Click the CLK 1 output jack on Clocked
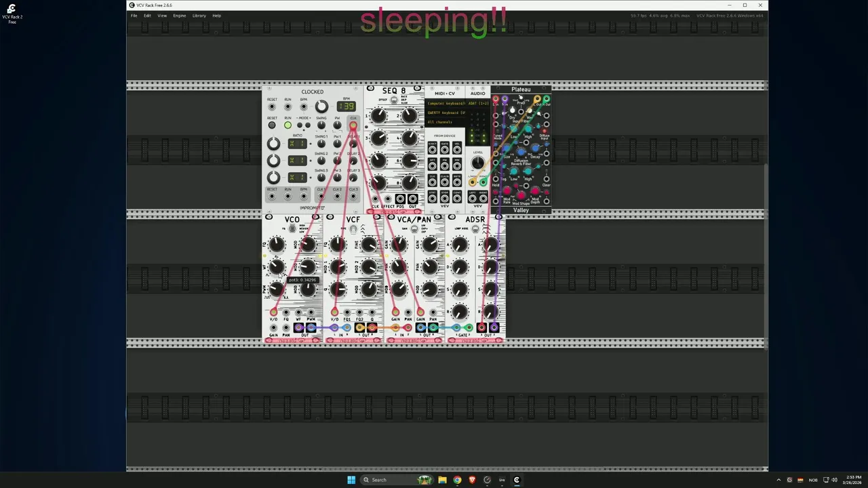 pyautogui.click(x=321, y=197)
